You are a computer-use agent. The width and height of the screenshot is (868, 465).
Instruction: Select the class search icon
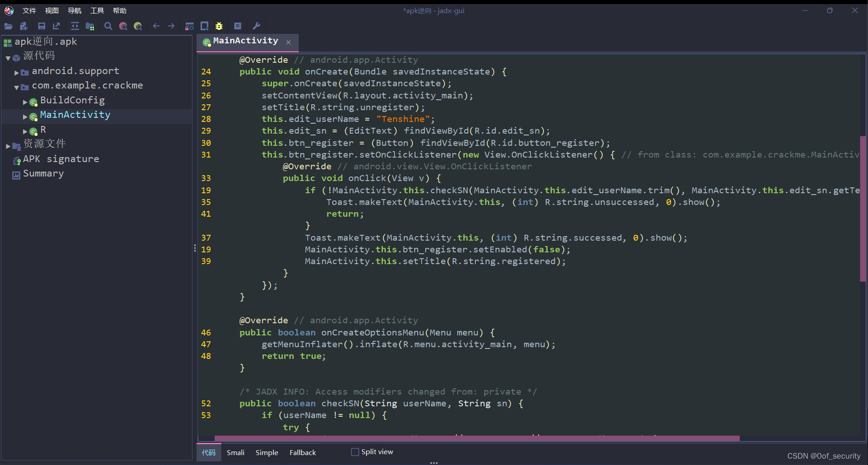click(x=123, y=26)
